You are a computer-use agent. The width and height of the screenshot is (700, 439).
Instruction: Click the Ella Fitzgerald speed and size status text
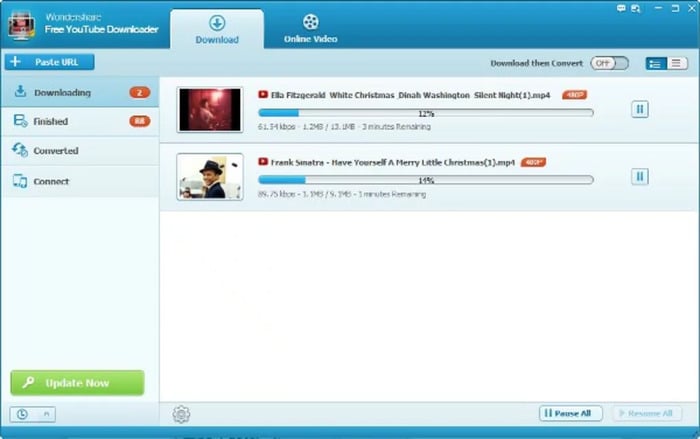coord(344,127)
